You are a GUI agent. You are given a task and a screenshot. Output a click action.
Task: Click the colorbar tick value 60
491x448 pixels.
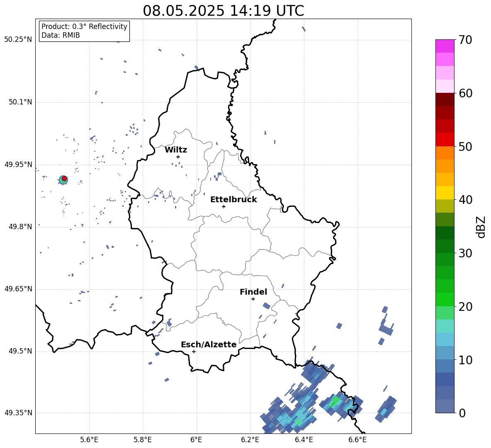point(465,93)
